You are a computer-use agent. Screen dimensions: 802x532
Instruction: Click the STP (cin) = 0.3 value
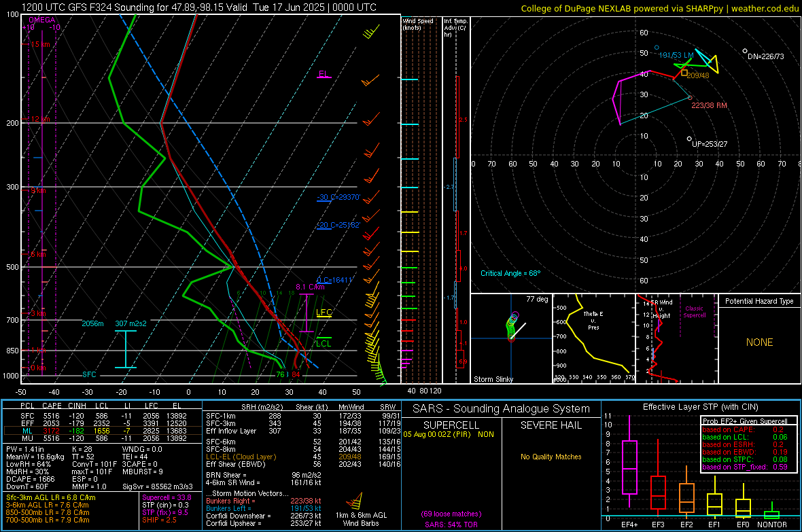click(x=165, y=505)
